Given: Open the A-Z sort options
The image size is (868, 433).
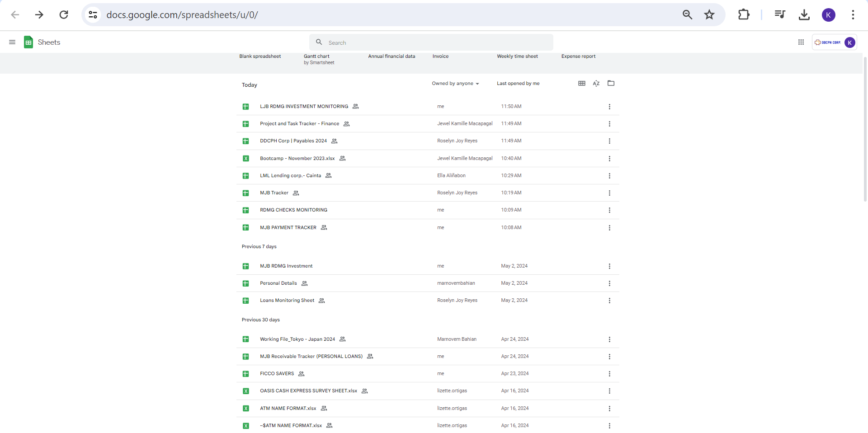Looking at the screenshot, I should pos(596,83).
